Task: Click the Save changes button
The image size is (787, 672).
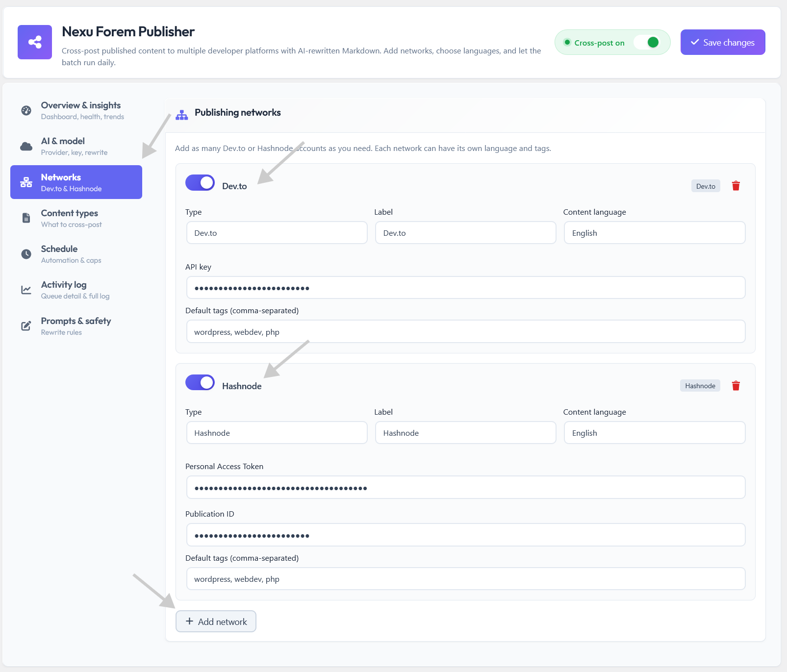Action: point(723,42)
